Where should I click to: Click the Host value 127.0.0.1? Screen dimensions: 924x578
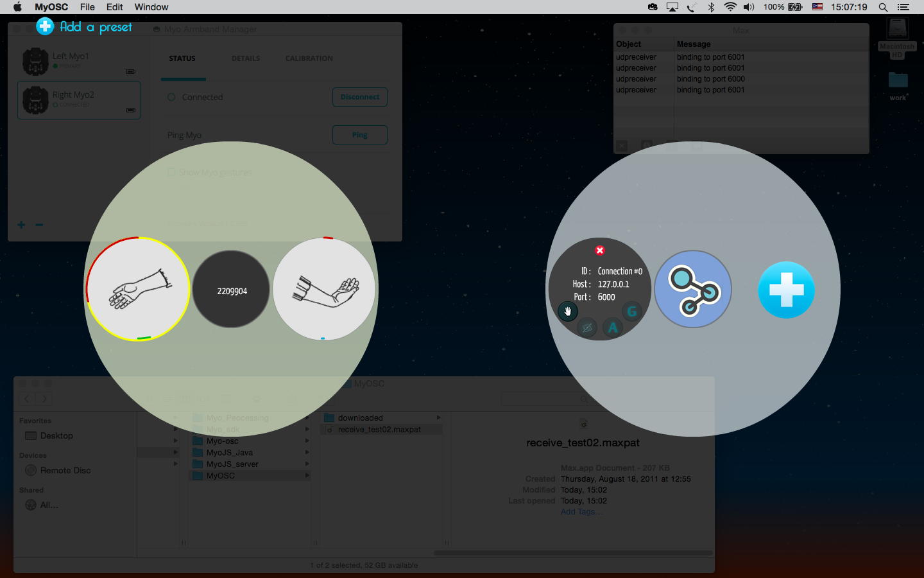[613, 285]
